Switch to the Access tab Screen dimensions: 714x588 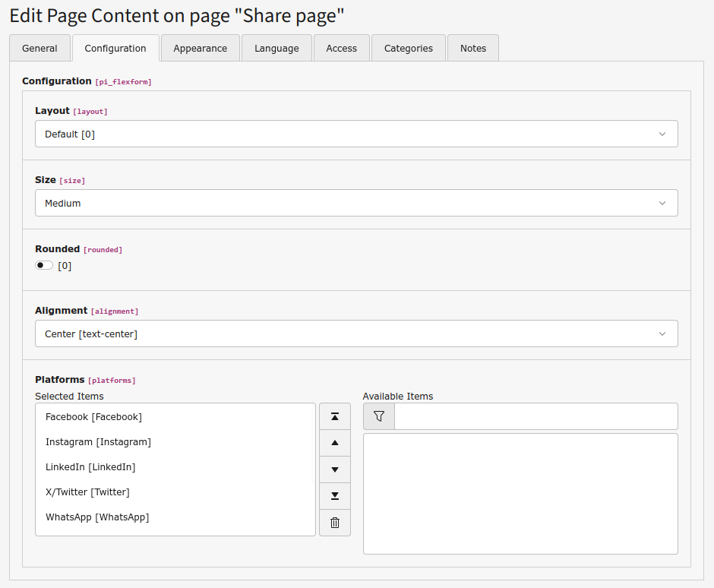click(341, 48)
